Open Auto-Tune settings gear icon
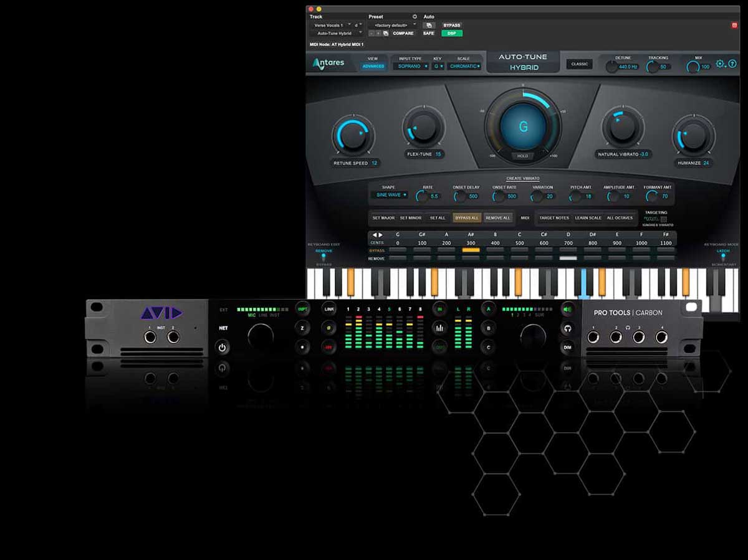This screenshot has width=748, height=560. [x=721, y=64]
